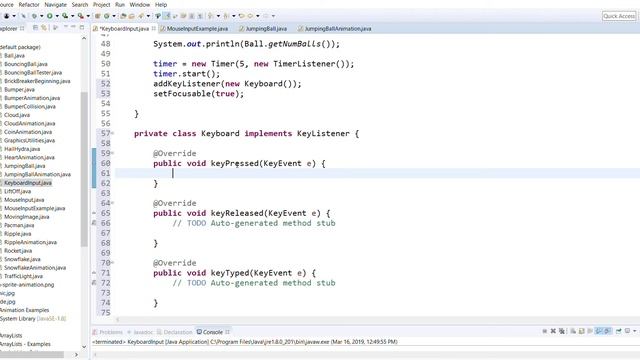The width and height of the screenshot is (640, 360).
Task: Open the Help menu
Action: [x=161, y=4]
